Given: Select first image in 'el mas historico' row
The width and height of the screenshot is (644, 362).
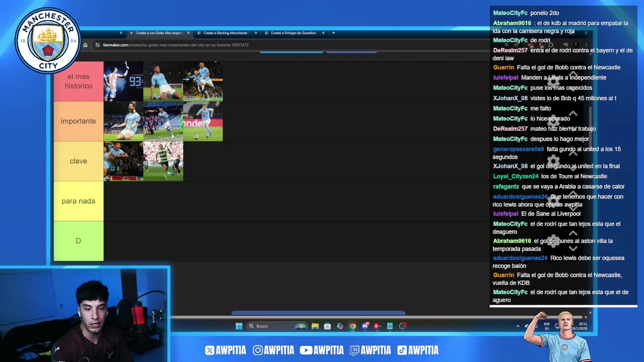Looking at the screenshot, I should (x=123, y=81).
